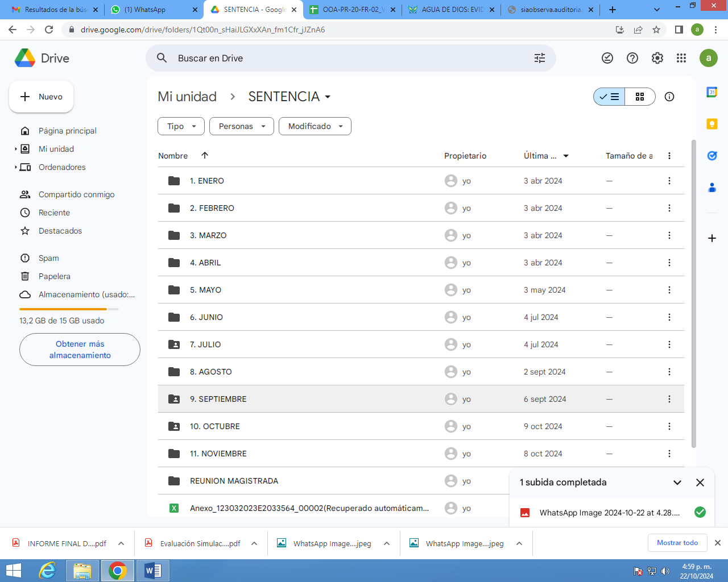Go to Compartido conmigo in sidebar
728x582 pixels.
click(76, 194)
